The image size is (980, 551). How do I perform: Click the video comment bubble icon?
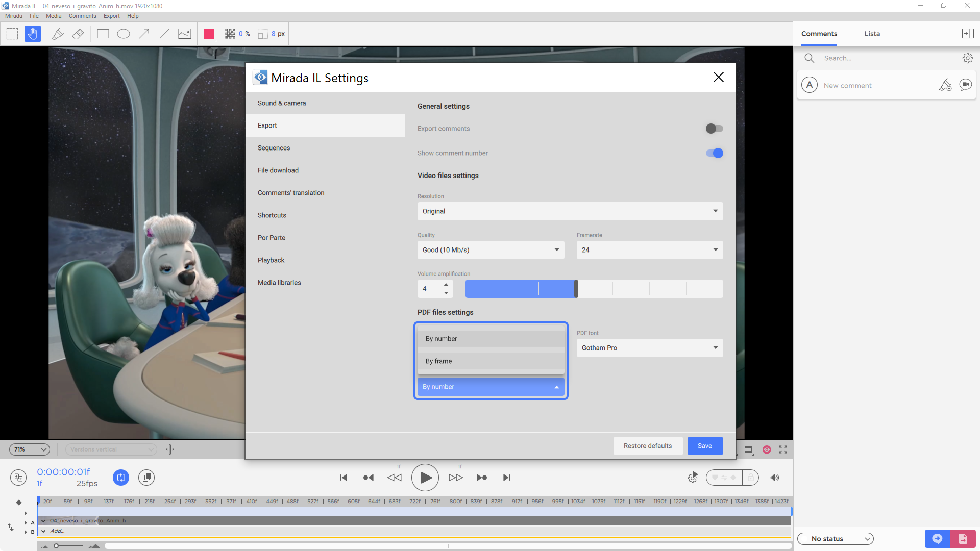coord(966,85)
